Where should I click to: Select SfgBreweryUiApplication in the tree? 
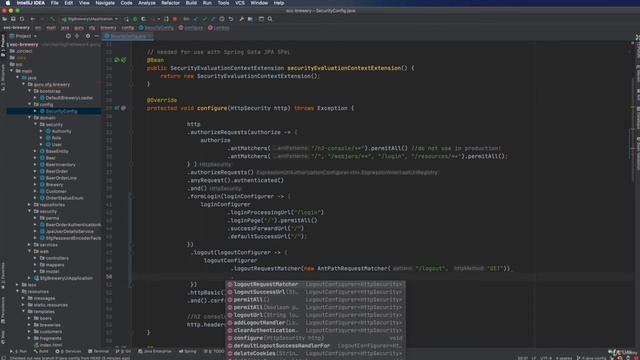click(x=66, y=278)
